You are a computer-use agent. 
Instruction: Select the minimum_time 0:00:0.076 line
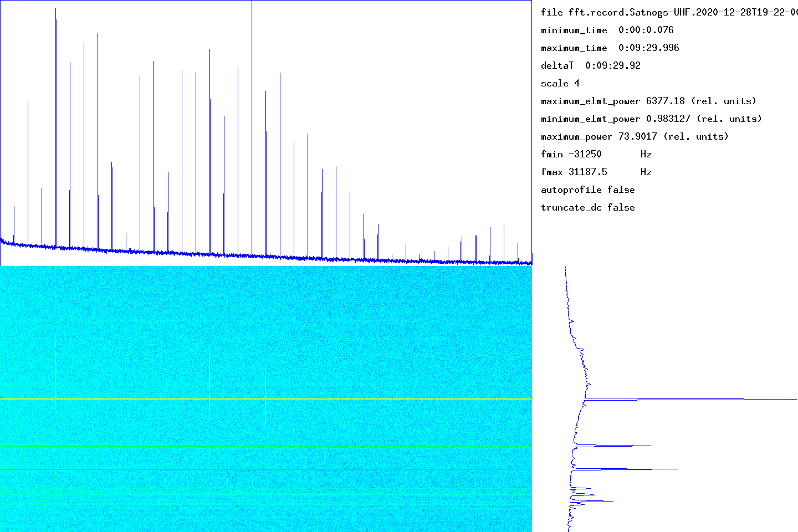pyautogui.click(x=607, y=30)
